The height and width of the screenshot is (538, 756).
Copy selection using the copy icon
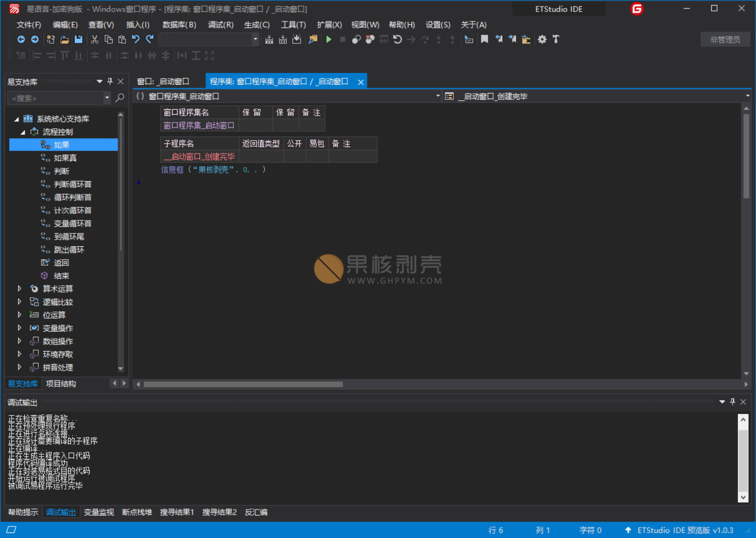pos(108,39)
